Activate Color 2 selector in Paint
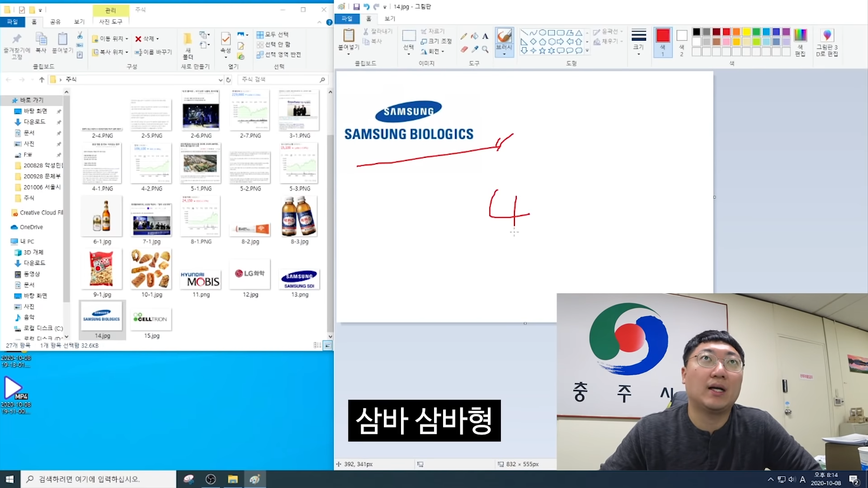The image size is (868, 488). (682, 42)
